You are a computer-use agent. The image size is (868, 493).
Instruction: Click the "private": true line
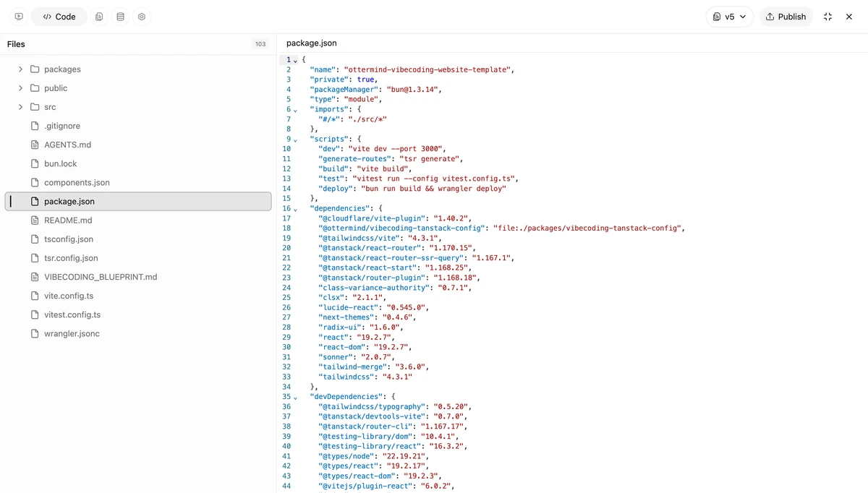(x=343, y=80)
